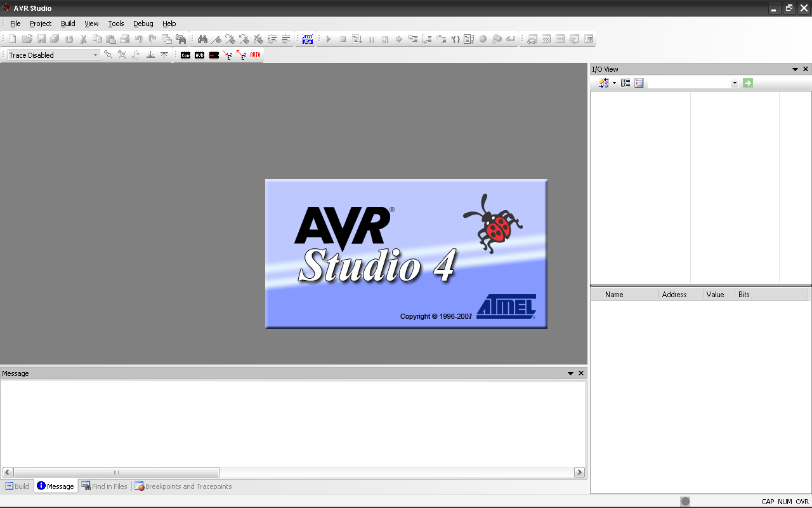Open the Project menu
Viewport: 812px width, 508px height.
[41, 23]
